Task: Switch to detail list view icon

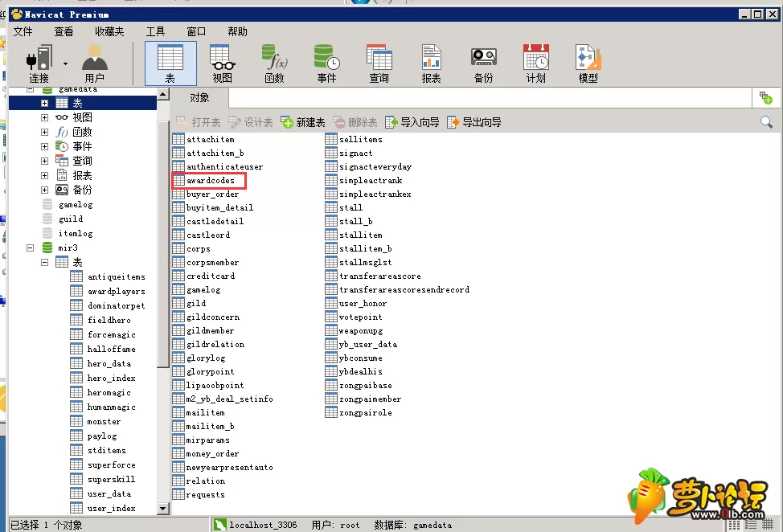Action: click(751, 525)
